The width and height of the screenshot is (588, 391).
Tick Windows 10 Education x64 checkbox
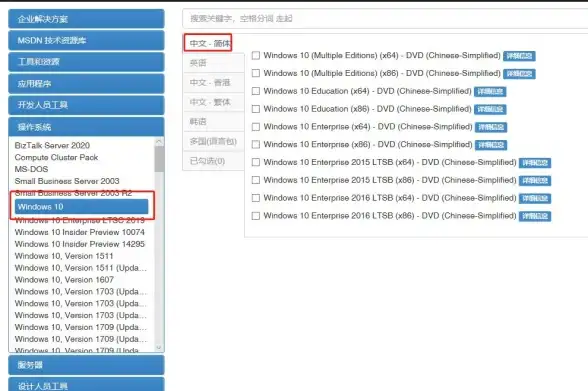point(256,91)
